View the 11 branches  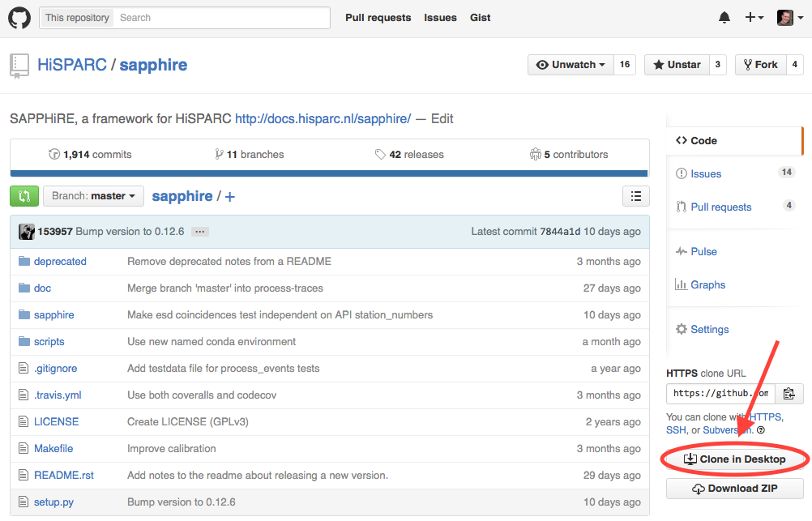[x=249, y=154]
